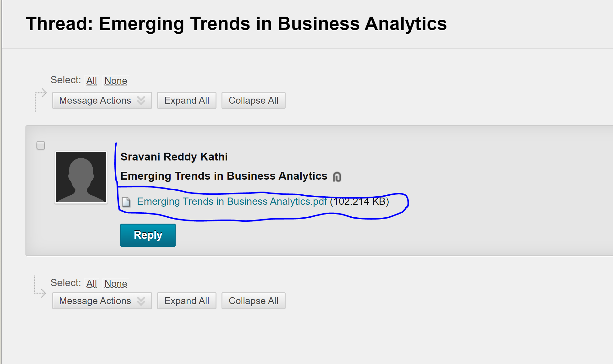Open Emerging Trends in Business Analytics.pdf
This screenshot has width=613, height=364.
point(232,201)
